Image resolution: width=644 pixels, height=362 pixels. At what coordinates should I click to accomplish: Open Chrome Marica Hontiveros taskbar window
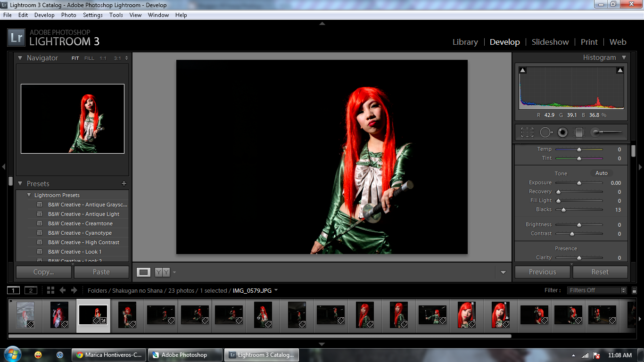click(109, 355)
